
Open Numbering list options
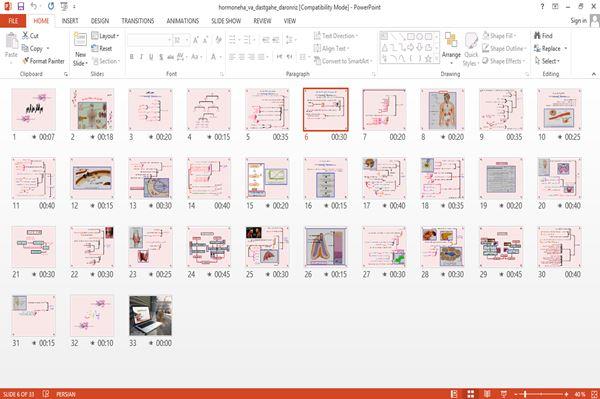tap(248, 39)
